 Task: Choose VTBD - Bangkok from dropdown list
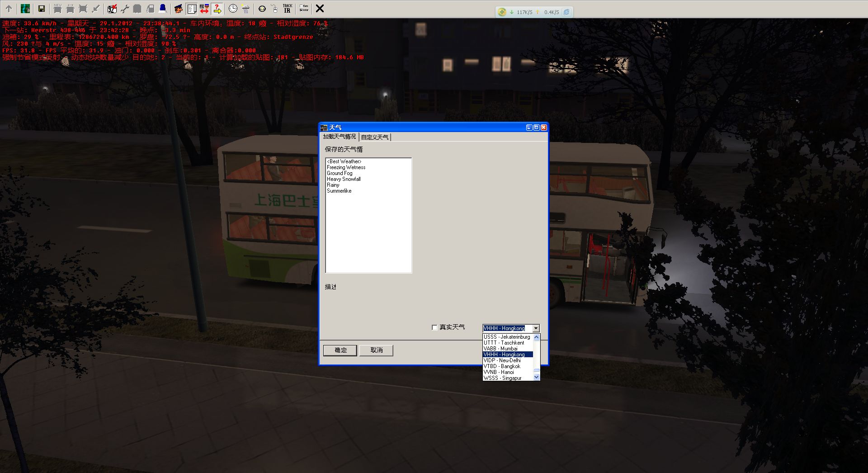click(502, 366)
